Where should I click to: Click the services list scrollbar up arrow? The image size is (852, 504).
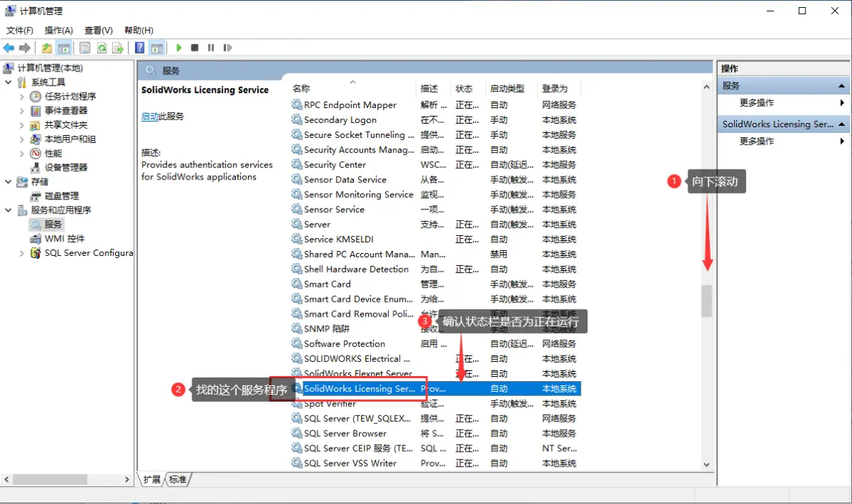(x=706, y=87)
